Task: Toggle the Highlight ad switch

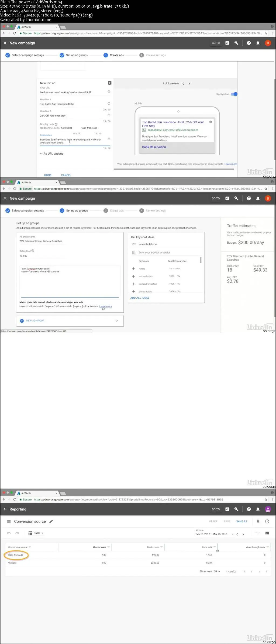Action: coord(234,94)
